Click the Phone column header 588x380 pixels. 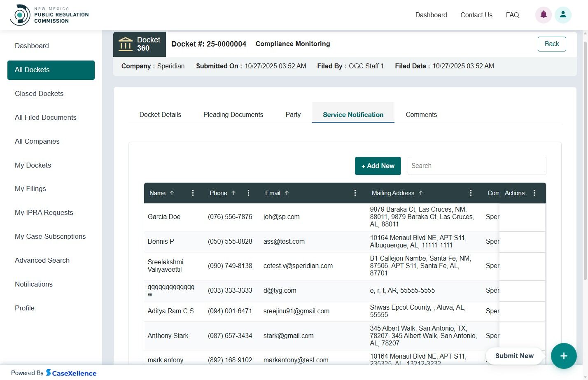click(x=218, y=193)
